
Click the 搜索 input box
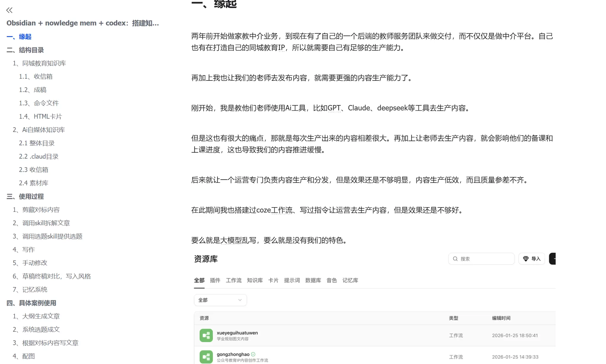point(483,259)
